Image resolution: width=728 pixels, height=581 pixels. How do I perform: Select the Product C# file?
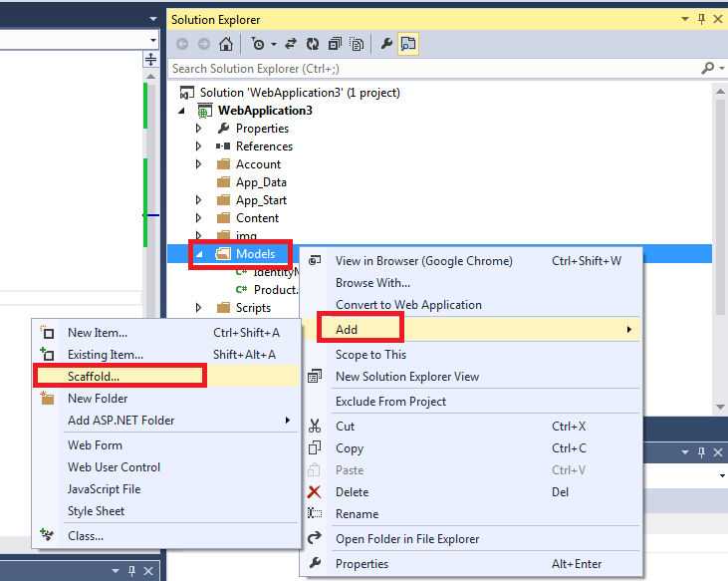click(x=276, y=290)
